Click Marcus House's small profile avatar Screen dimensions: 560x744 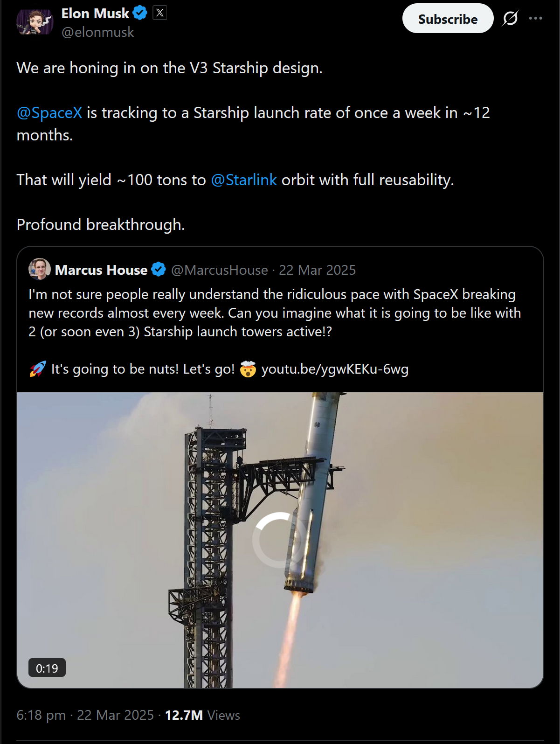[40, 269]
